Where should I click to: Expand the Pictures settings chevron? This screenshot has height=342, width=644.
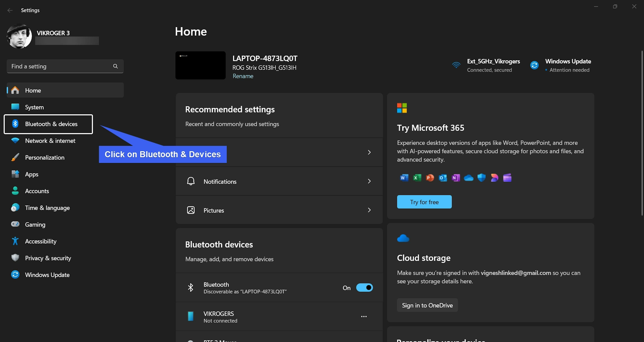coord(369,210)
